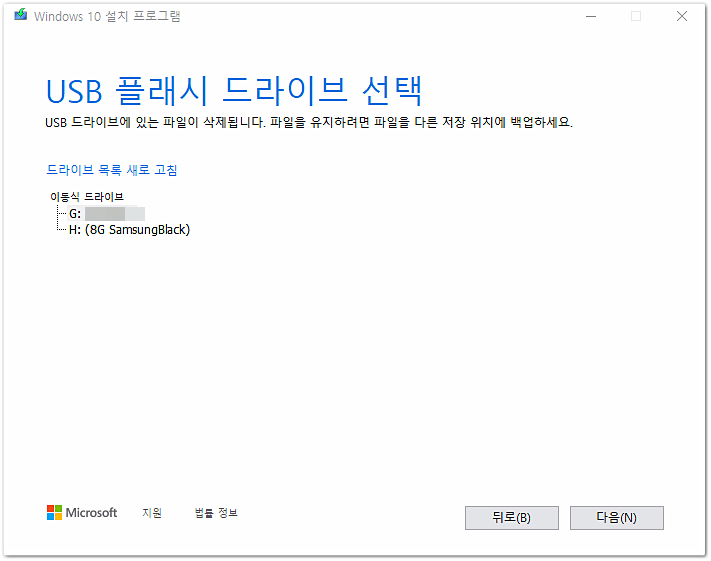Click the USB 플래시 드라이브 선택 heading
711x561 pixels.
234,91
